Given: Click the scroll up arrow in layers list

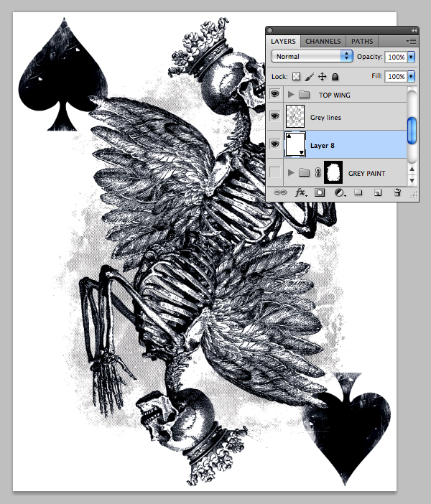Looking at the screenshot, I should (x=412, y=169).
